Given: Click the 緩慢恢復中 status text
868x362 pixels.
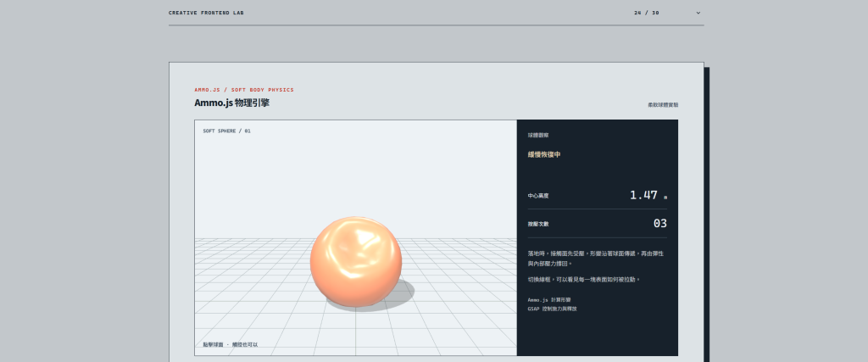Looking at the screenshot, I should tap(544, 154).
